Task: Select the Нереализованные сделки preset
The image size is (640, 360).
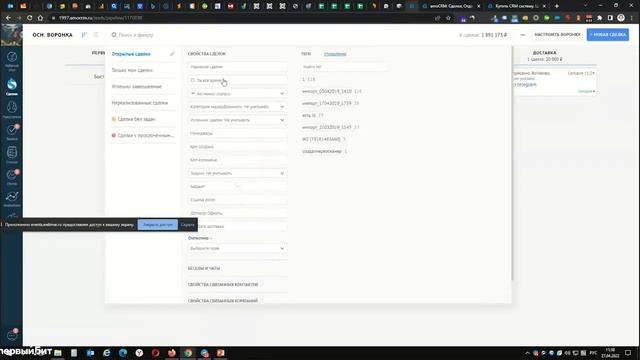Action: [140, 103]
